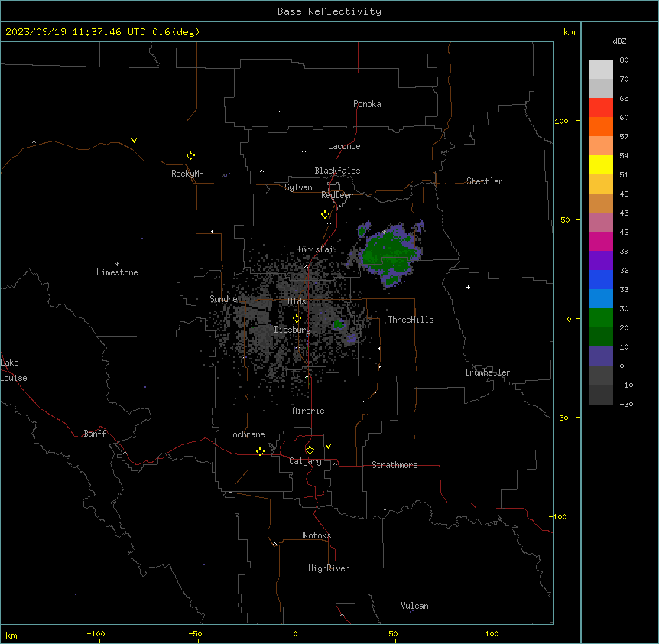Select the Sylvan label
This screenshot has height=644, width=659.
pyautogui.click(x=298, y=187)
